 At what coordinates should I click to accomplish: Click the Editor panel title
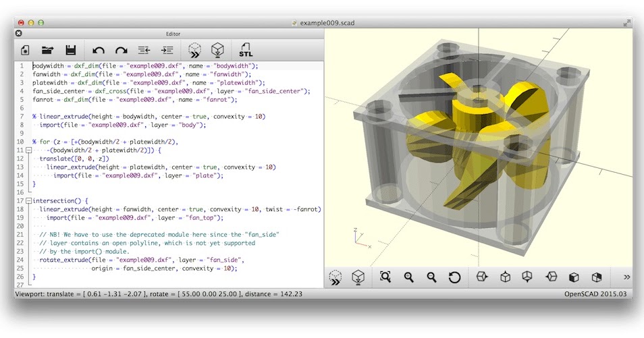point(173,34)
